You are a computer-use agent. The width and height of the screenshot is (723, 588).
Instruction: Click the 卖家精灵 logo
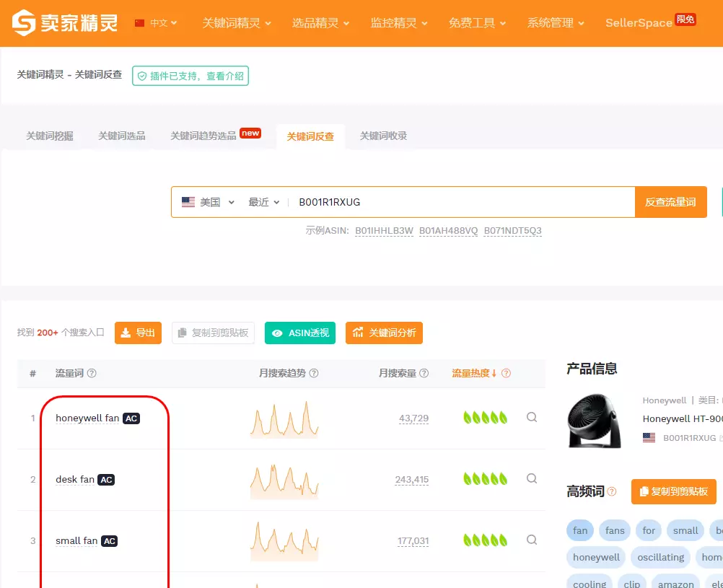point(64,22)
